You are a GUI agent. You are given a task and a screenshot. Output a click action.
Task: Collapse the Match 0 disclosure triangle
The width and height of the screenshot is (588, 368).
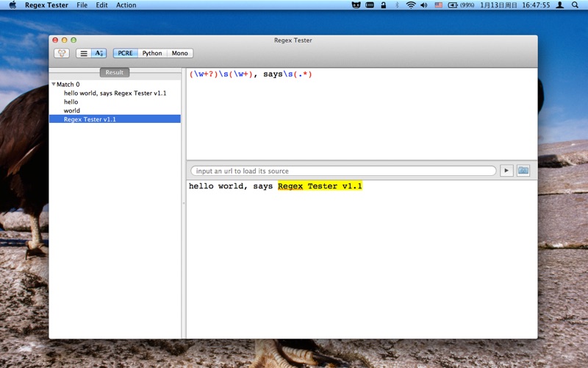[x=54, y=84]
